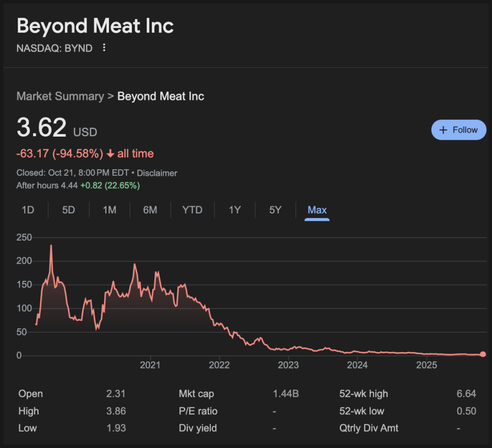Click the 2023 label on chart axis
The width and height of the screenshot is (492, 448).
[x=288, y=365]
